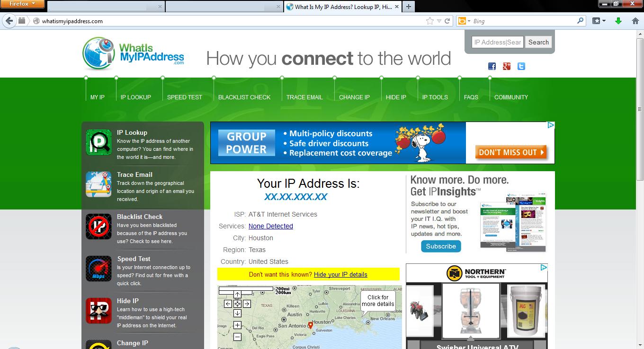The image size is (644, 349).
Task: Open the URL history dropdown arrow
Action: click(439, 21)
